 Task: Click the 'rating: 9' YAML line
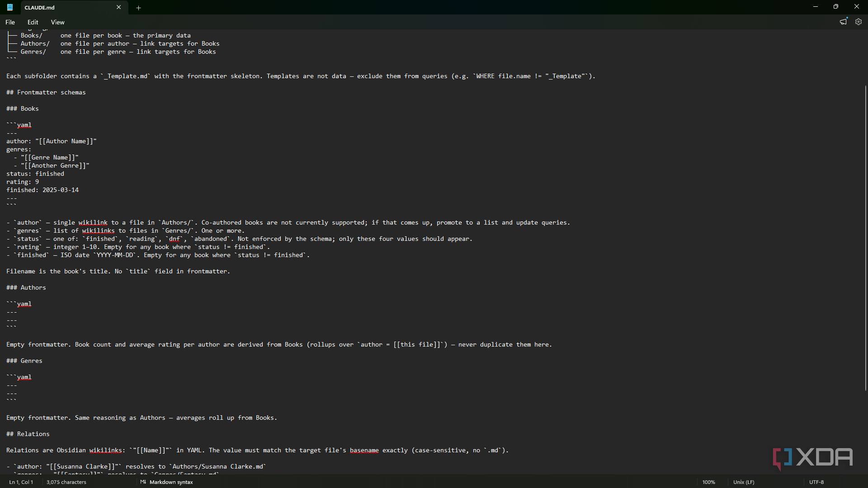[23, 182]
